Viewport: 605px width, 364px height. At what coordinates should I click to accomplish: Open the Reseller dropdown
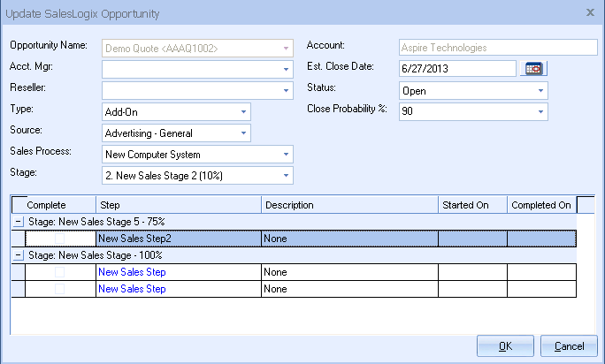point(286,91)
